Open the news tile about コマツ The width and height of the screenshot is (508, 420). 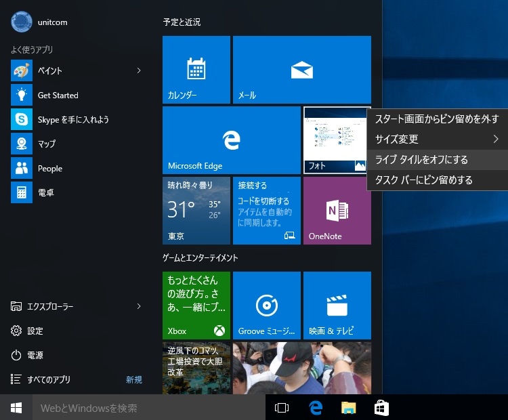(x=196, y=368)
